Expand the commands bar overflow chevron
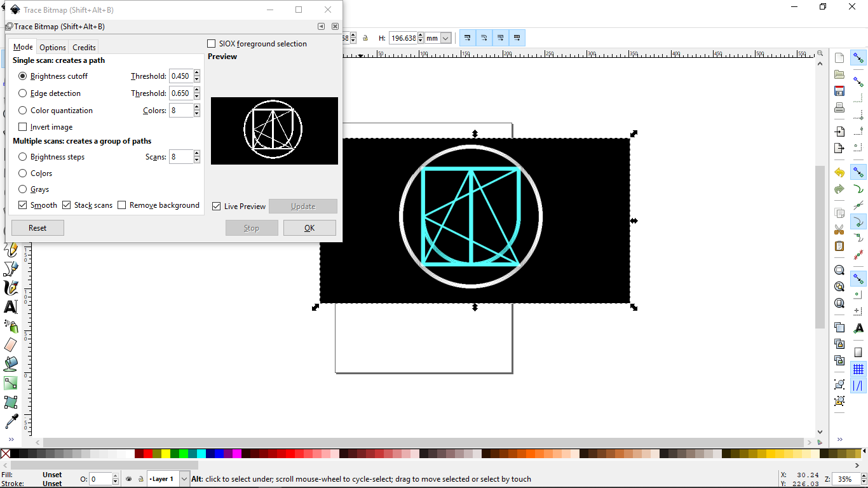The height and width of the screenshot is (488, 868). click(840, 439)
